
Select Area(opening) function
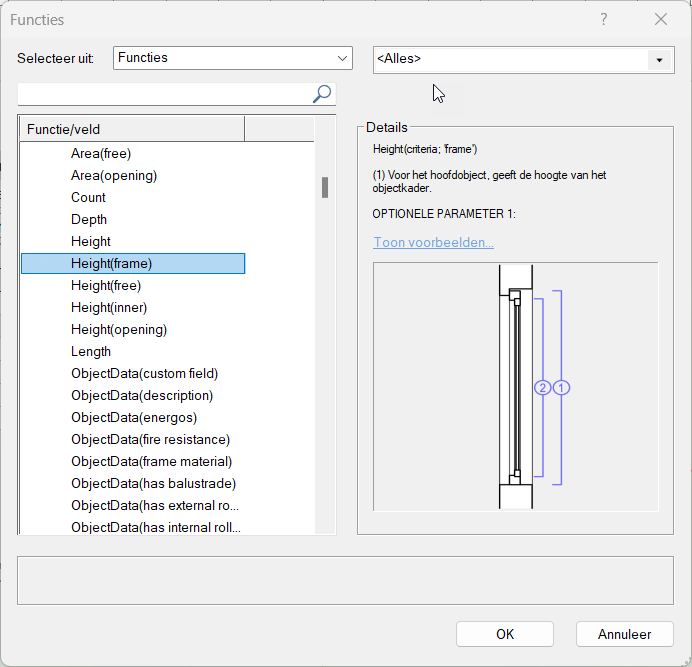[x=114, y=175]
